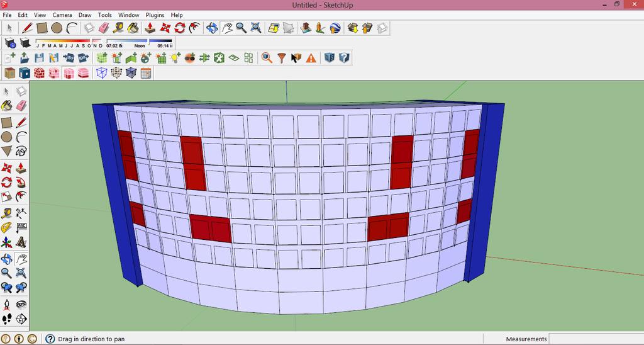This screenshot has width=644, height=345.
Task: Import an IDF file
Action: tap(69, 58)
